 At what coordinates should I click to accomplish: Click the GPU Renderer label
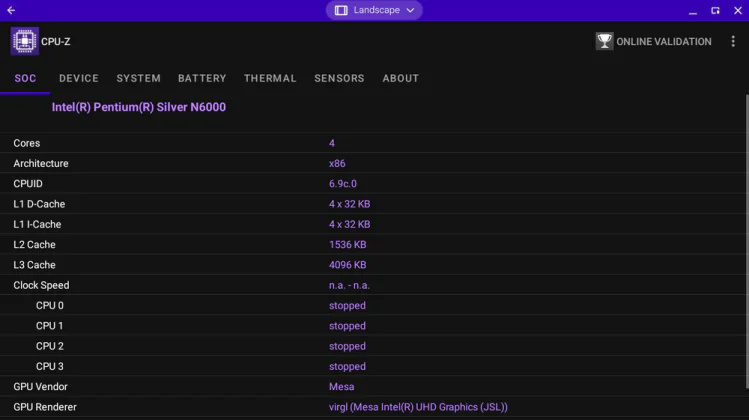pos(45,407)
